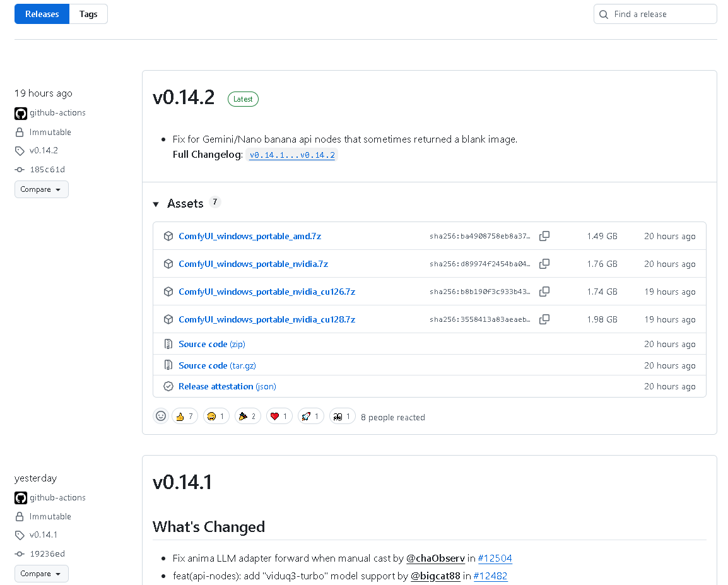Focus the Find a release search field

click(655, 14)
